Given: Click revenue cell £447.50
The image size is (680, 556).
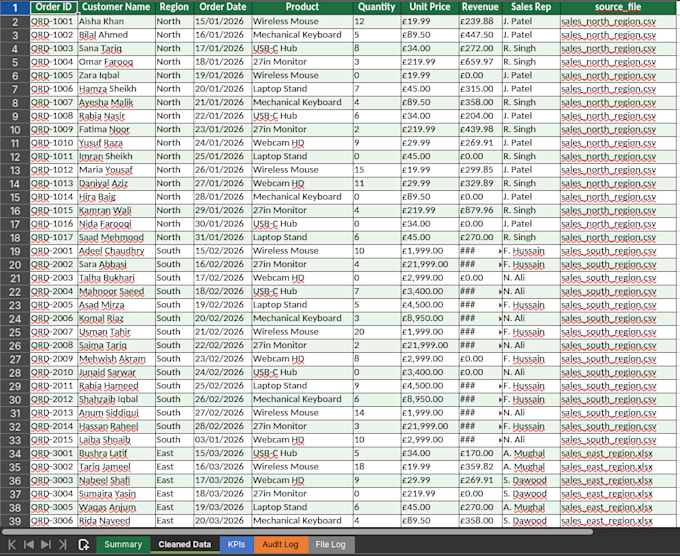Looking at the screenshot, I should click(x=481, y=35).
